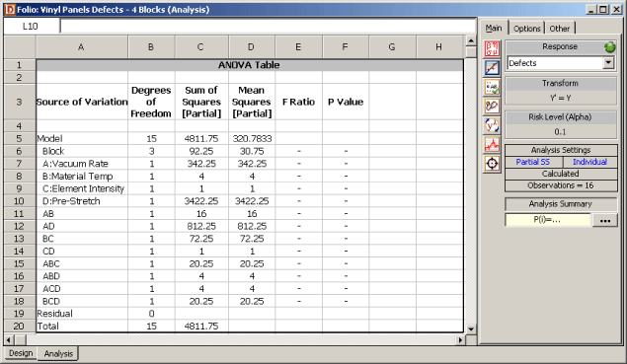The image size is (627, 364).
Task: Click the BC interaction row label
Action: pos(48,239)
